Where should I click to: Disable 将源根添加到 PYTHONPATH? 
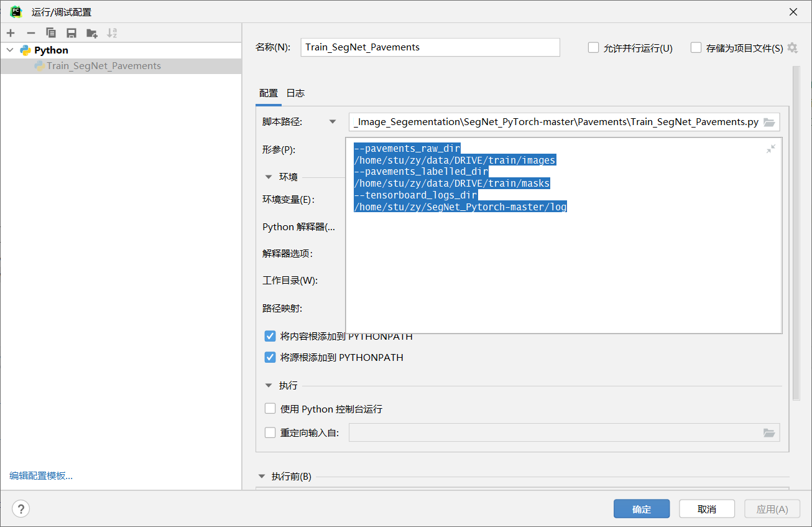click(270, 357)
